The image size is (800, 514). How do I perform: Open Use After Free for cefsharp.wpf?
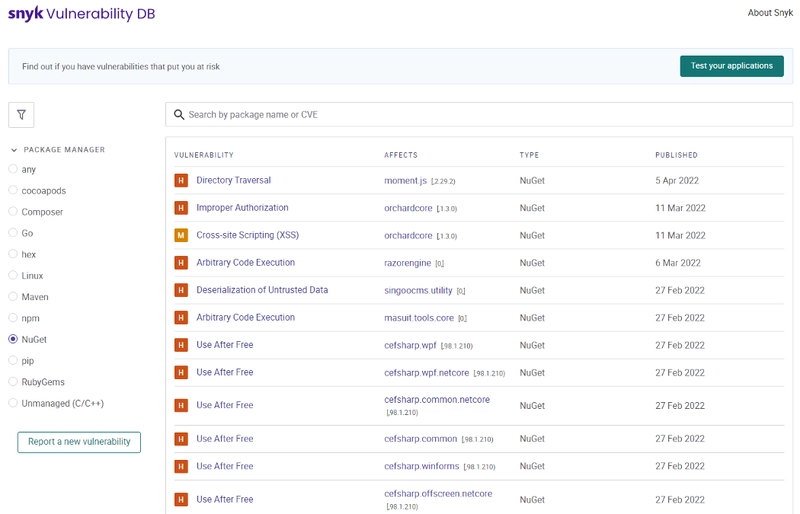(224, 345)
